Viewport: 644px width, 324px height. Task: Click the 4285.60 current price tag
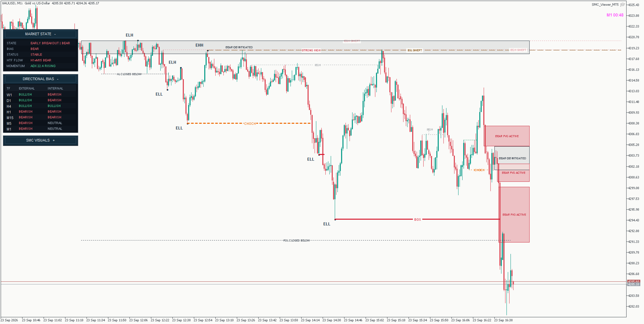click(634, 281)
